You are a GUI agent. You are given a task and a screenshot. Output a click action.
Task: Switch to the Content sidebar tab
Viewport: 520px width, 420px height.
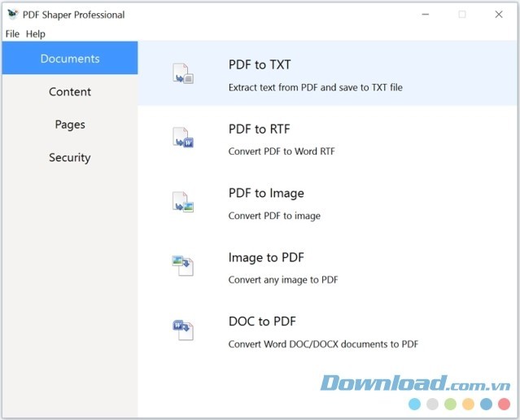[x=70, y=91]
